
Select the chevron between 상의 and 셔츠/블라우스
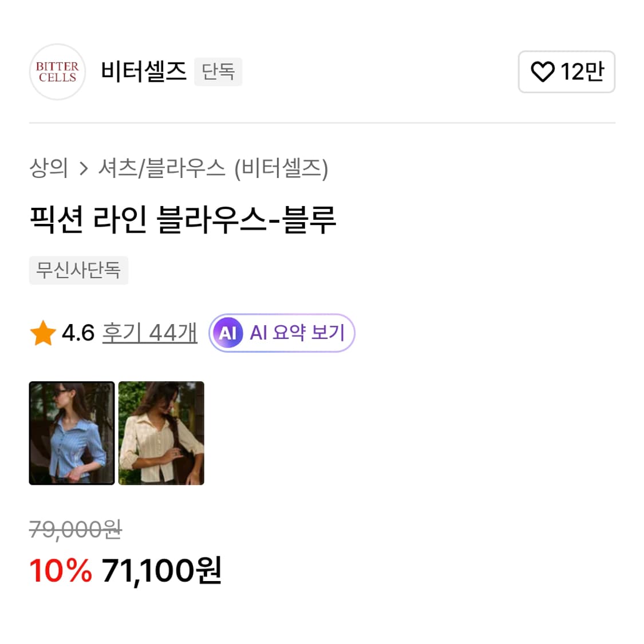click(x=84, y=168)
